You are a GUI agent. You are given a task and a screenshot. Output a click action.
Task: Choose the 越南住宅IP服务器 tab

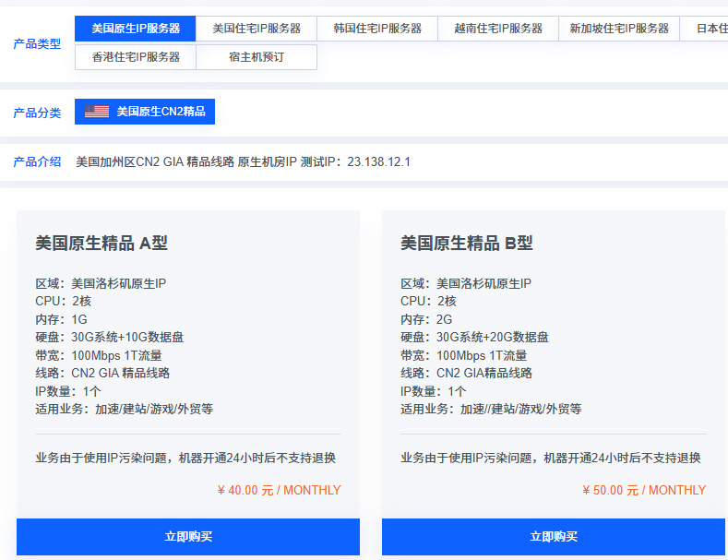[498, 29]
